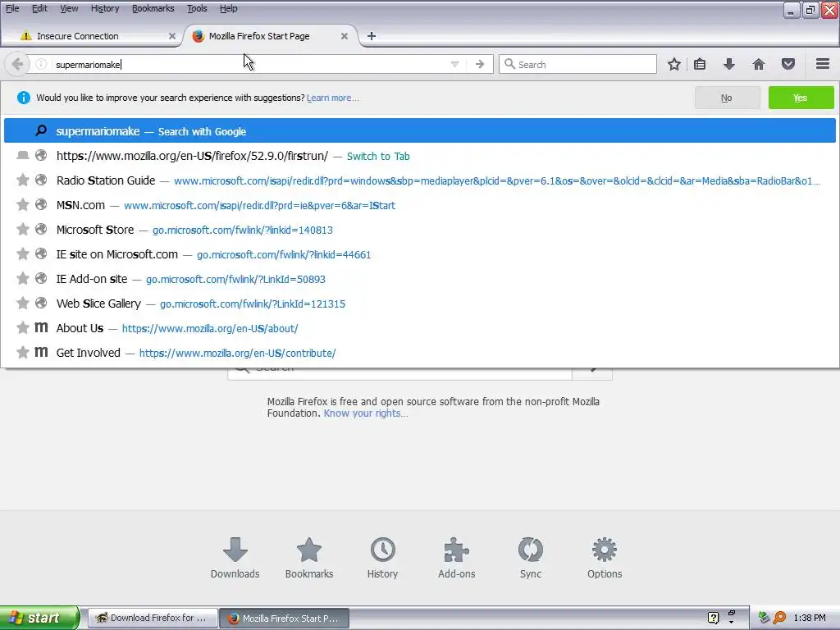Select Web Slice Gallery suggestion
The height and width of the screenshot is (630, 840).
click(419, 304)
